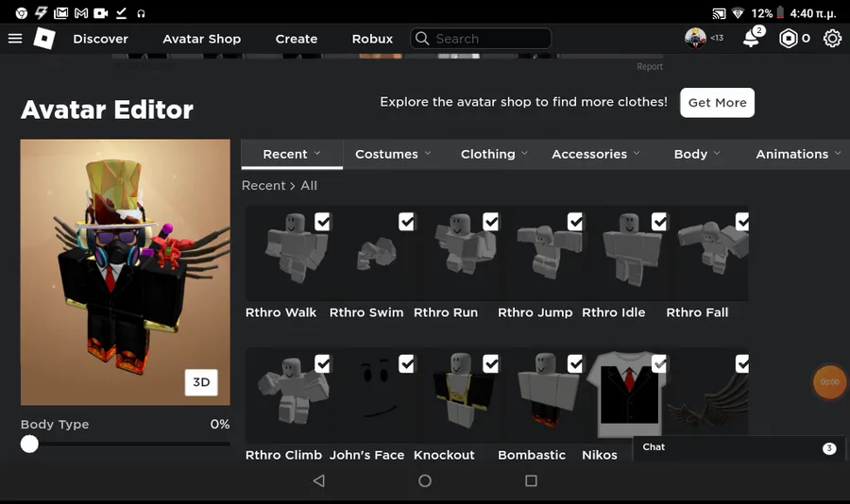
Task: Open the user avatar profile icon
Action: click(x=695, y=38)
